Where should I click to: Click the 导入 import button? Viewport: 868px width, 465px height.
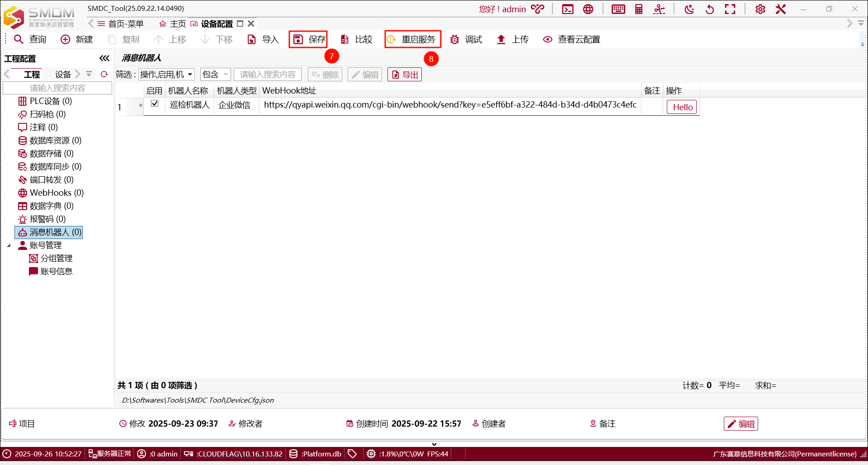(263, 39)
